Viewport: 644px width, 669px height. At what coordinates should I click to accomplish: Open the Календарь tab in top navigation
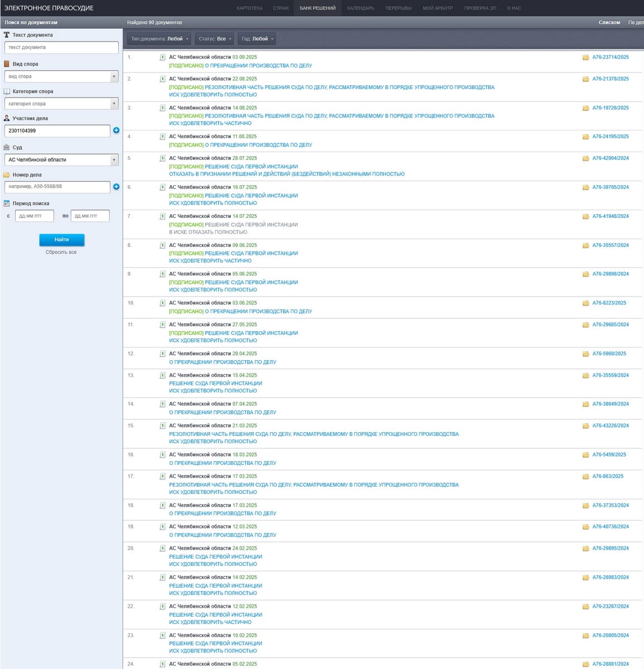coord(360,8)
